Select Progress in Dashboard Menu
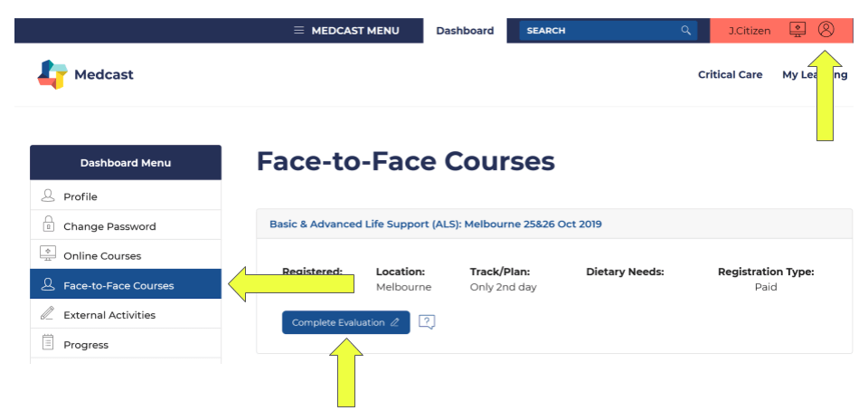Viewport: 868px width, 420px height. (126, 344)
